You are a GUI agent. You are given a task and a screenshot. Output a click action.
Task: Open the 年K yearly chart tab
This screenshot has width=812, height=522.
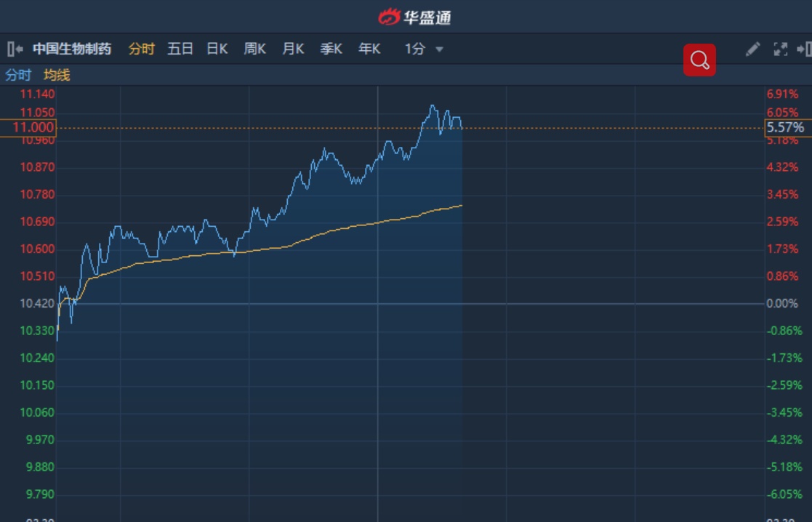tap(369, 49)
